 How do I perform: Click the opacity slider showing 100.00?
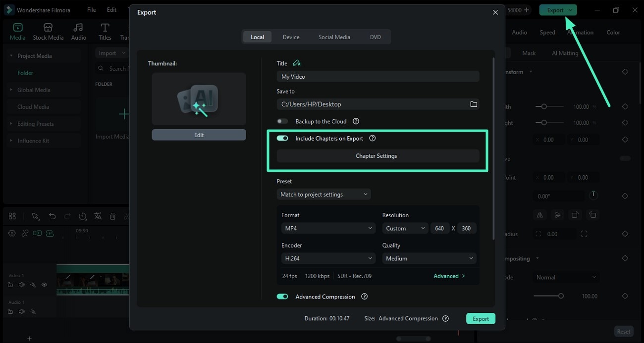click(549, 296)
